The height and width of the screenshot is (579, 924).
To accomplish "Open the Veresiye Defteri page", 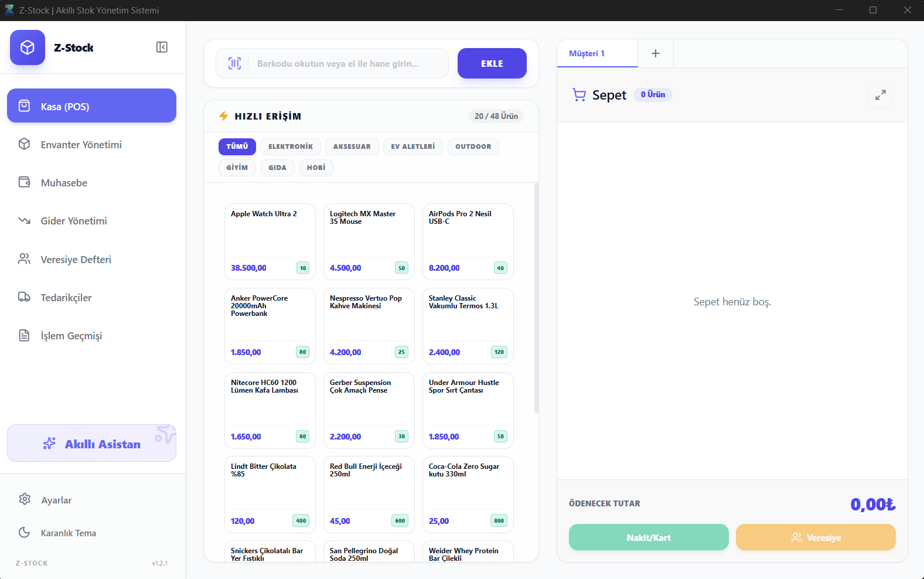I will click(x=91, y=260).
